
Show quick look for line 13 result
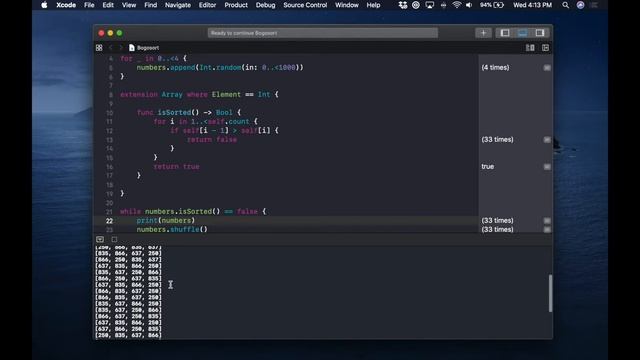pos(547,140)
